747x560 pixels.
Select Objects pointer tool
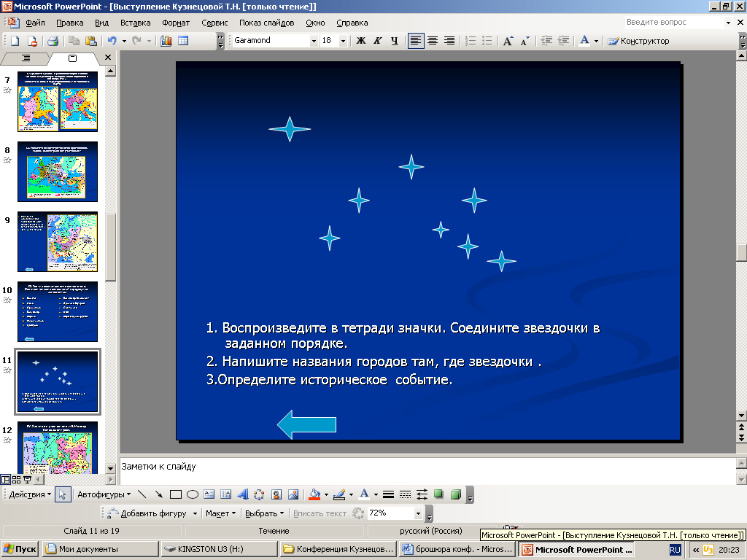click(x=63, y=494)
